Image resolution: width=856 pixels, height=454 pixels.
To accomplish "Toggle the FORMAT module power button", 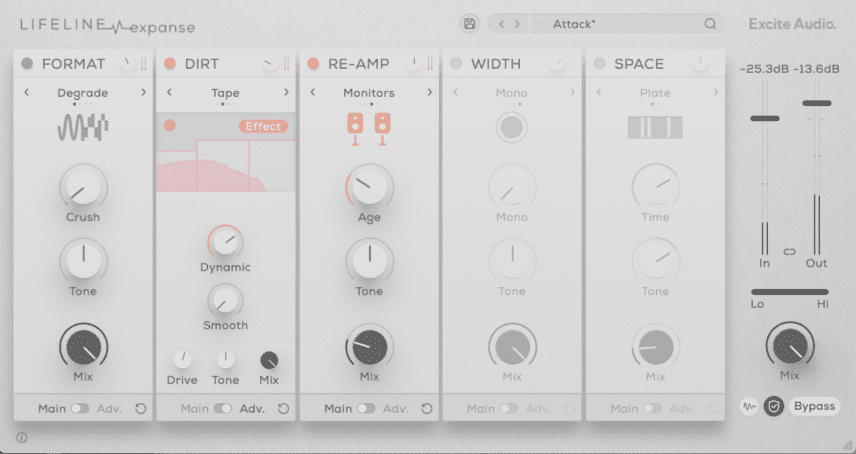I will point(27,63).
